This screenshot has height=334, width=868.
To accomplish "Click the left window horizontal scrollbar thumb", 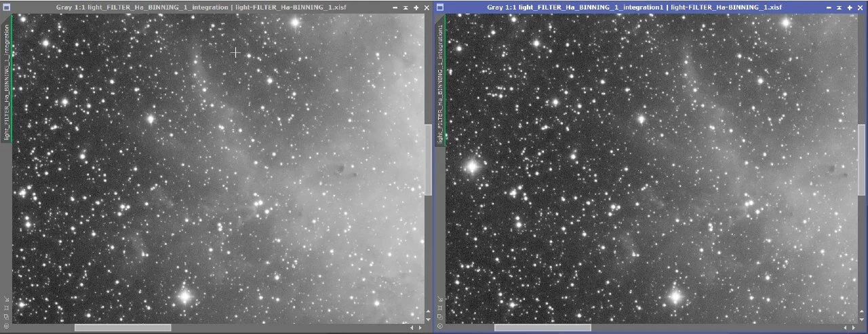I will coord(123,328).
